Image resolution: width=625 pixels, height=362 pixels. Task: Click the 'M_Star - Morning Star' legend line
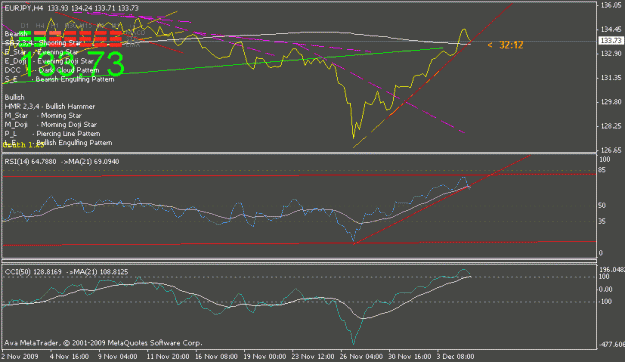point(43,116)
